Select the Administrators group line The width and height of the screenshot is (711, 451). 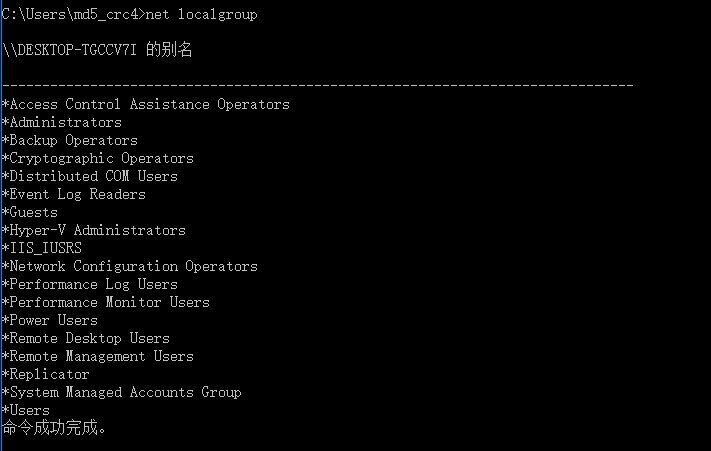click(x=62, y=122)
